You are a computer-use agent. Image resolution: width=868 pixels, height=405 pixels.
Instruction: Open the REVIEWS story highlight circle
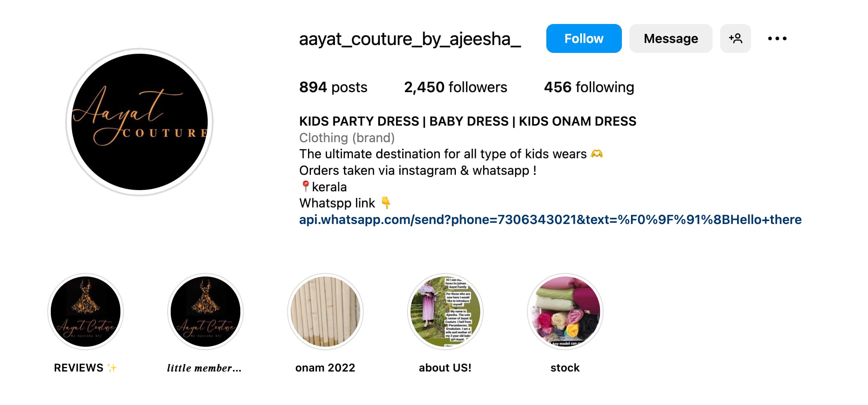[x=85, y=312]
